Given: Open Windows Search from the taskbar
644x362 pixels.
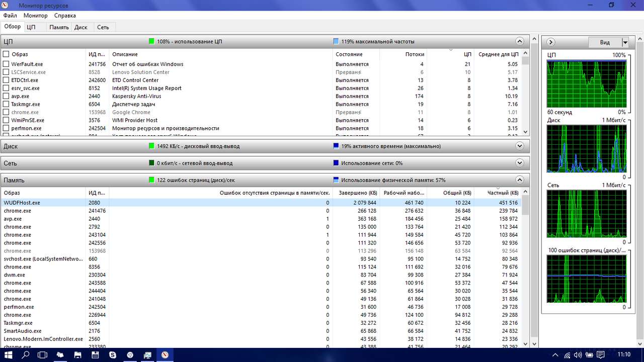Looking at the screenshot, I should (x=26, y=355).
